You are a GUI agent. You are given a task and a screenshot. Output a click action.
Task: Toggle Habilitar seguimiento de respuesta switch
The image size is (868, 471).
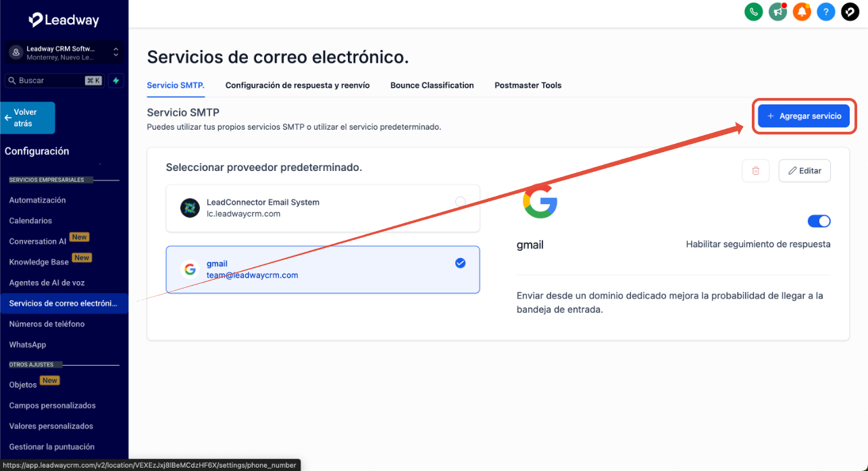819,221
